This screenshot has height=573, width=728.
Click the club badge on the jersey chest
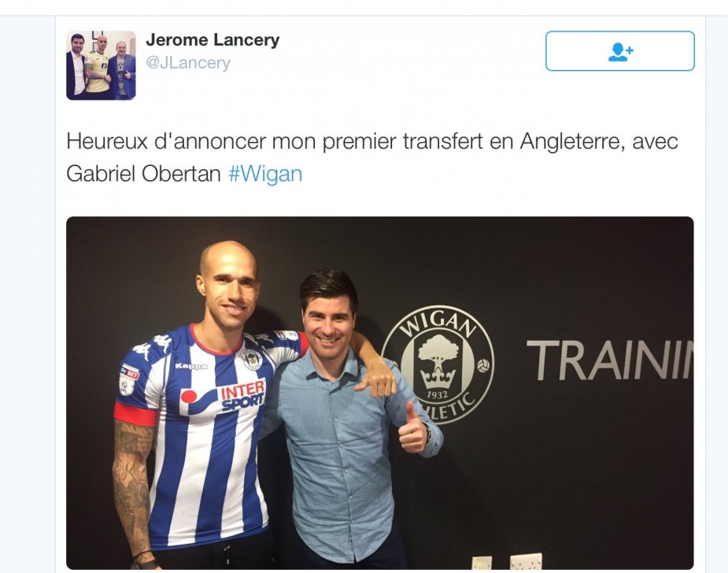coord(253,360)
